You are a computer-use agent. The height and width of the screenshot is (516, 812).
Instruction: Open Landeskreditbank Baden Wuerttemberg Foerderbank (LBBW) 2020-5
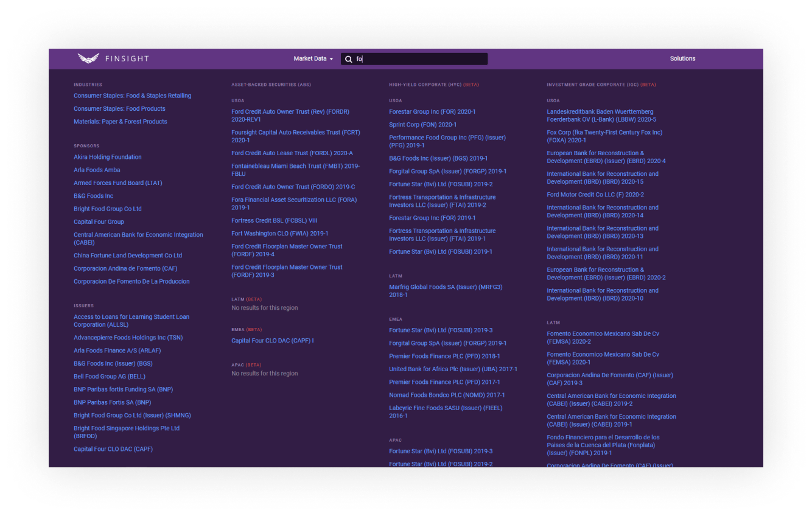point(601,116)
